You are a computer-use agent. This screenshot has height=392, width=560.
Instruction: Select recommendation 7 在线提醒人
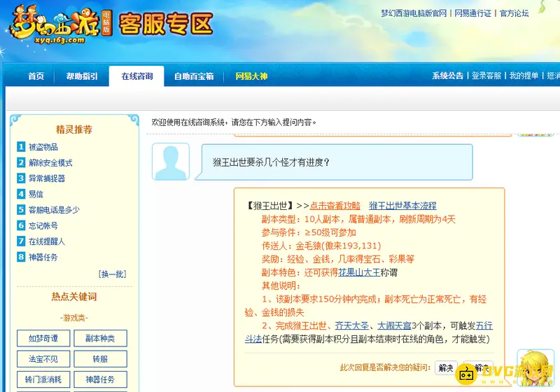(x=47, y=241)
